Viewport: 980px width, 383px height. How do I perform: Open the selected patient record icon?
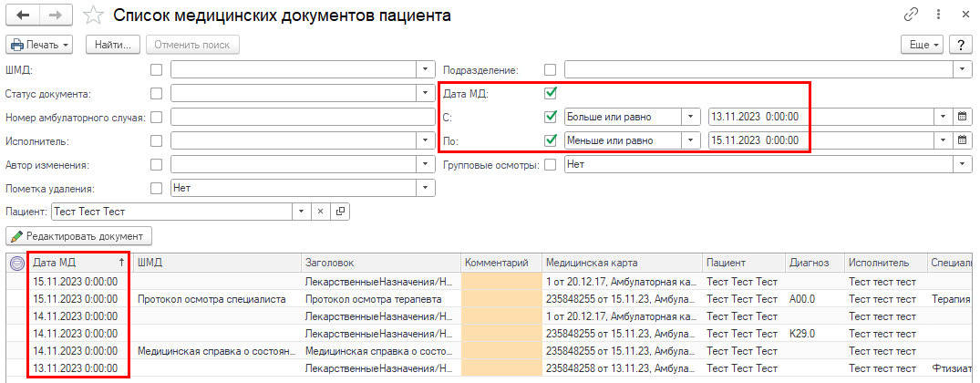340,212
